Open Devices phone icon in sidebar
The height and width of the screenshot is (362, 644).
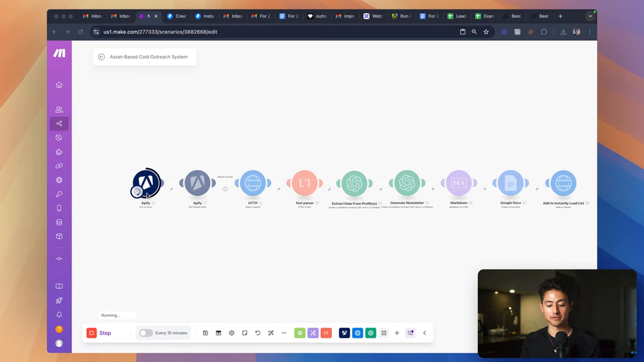click(59, 208)
